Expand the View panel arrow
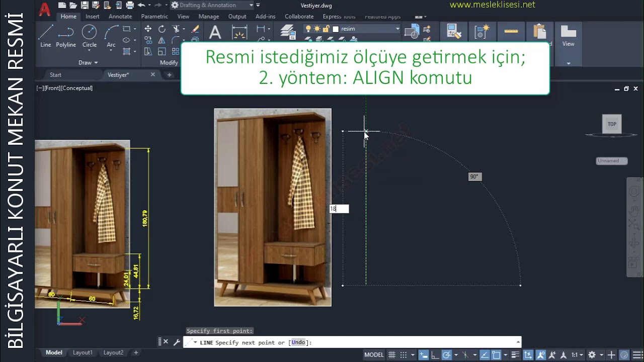The image size is (644, 362). click(569, 63)
